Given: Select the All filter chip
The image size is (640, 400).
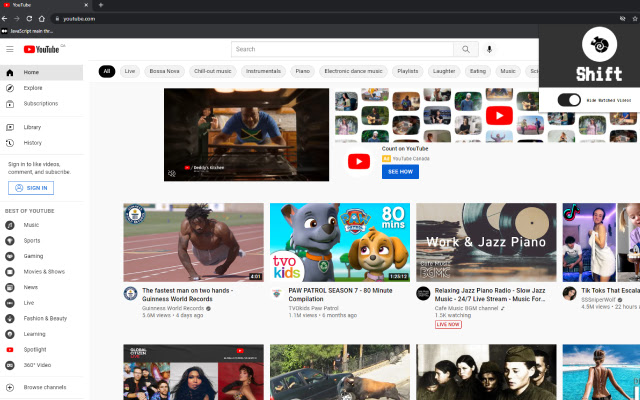Looking at the screenshot, I should pos(107,71).
